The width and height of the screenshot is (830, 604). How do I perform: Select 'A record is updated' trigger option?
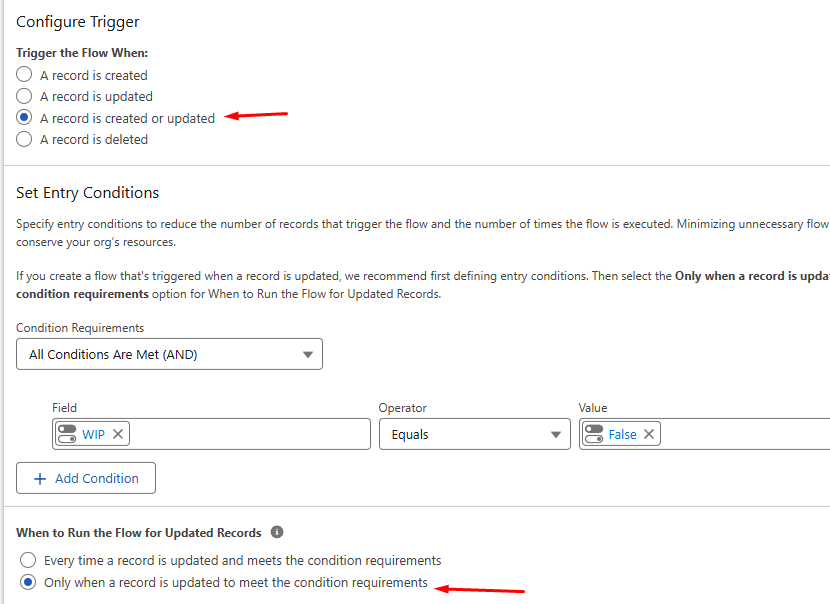[x=24, y=97]
